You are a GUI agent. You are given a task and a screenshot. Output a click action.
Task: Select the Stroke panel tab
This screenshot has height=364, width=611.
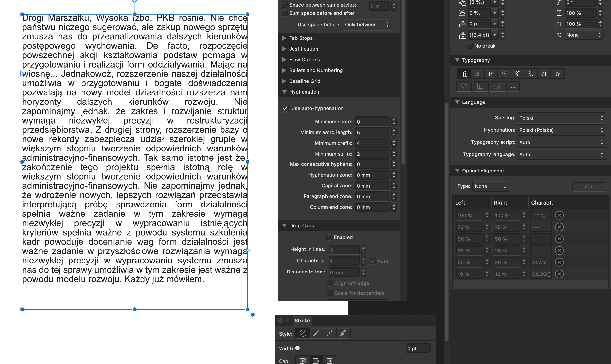click(302, 321)
